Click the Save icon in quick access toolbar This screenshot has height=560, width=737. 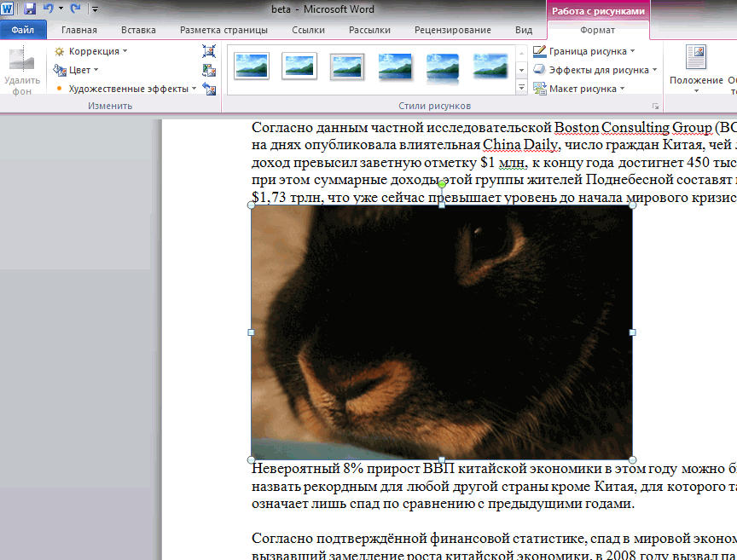[x=30, y=9]
